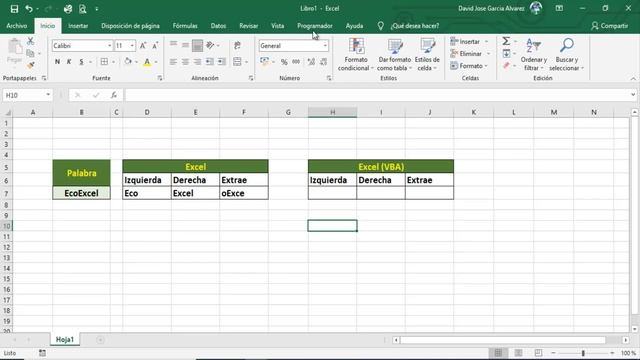
Task: Click Formato button in Celdas group
Action: pyautogui.click(x=469, y=66)
